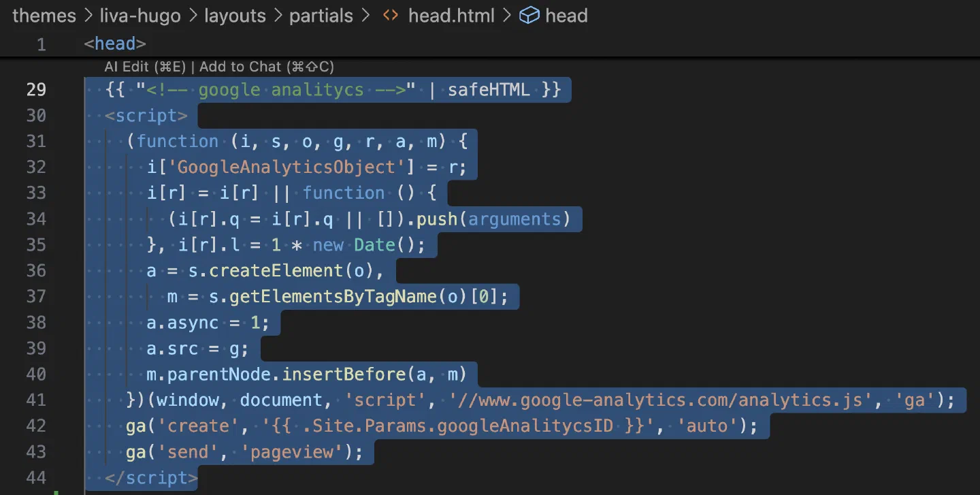
Task: Click the 'GoogleAnalyticsObject' string
Action: tap(286, 167)
